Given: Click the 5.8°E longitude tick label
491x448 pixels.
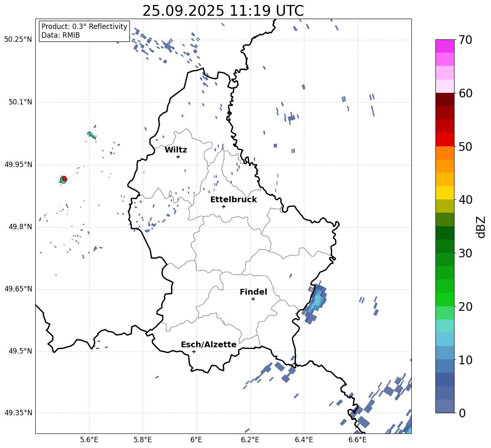Looking at the screenshot, I should pos(143,440).
